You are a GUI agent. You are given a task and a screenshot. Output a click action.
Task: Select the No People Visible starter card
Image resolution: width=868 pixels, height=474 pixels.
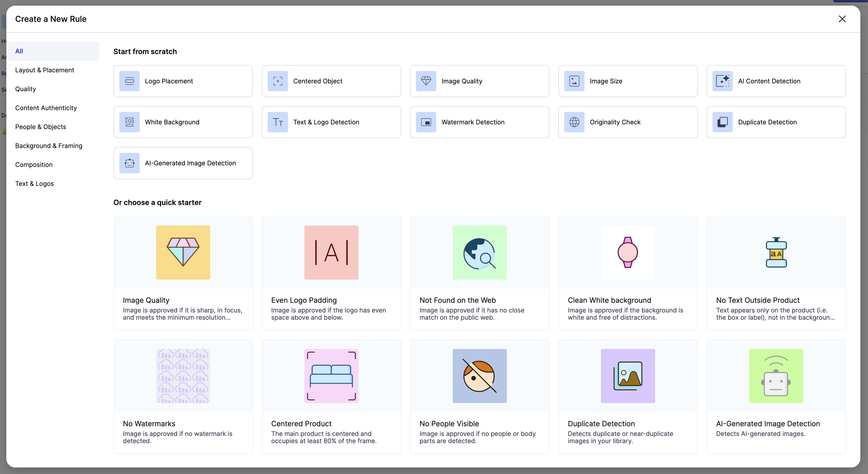coord(479,396)
